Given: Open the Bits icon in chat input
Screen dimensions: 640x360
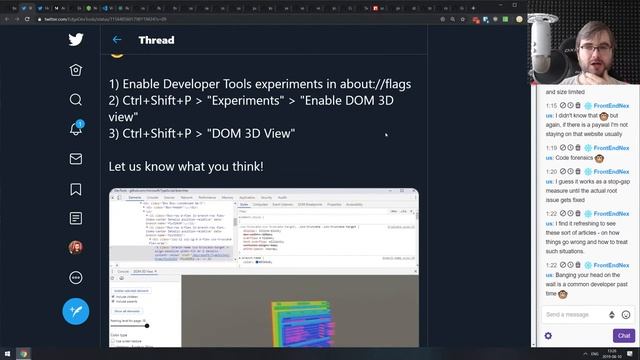Looking at the screenshot, I should point(612,315).
